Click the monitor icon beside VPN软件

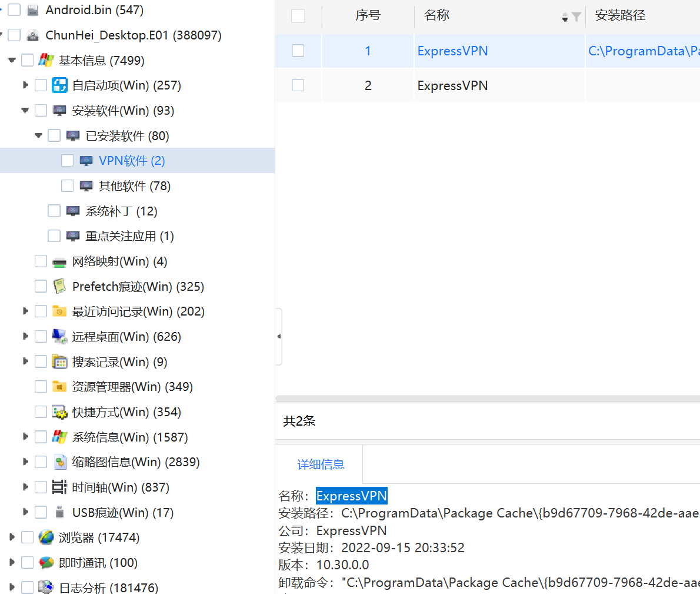click(x=86, y=161)
